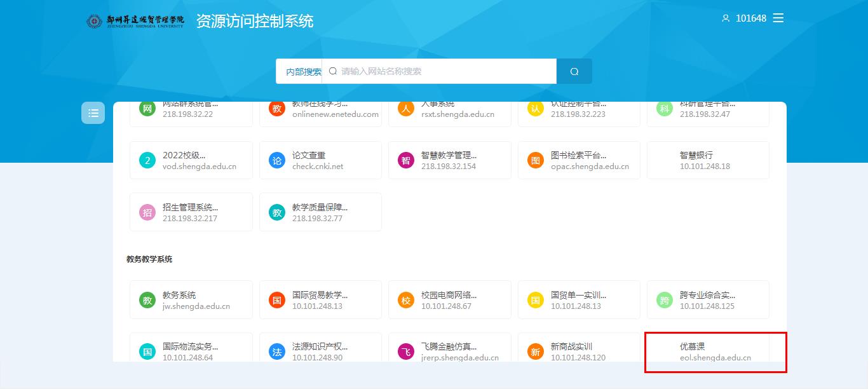Open 飞腾金融仿真 jrerp.shengda.edu.cn card
868x389 pixels.
[x=449, y=351]
